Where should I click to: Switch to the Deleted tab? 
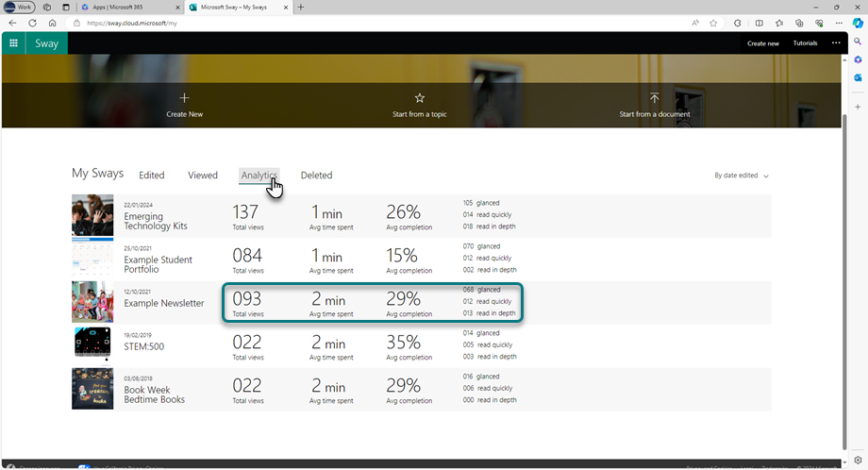[x=317, y=175]
